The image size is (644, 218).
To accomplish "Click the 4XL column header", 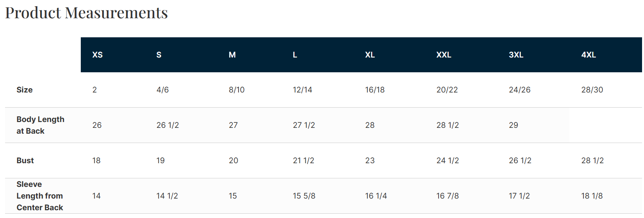I will coord(588,55).
